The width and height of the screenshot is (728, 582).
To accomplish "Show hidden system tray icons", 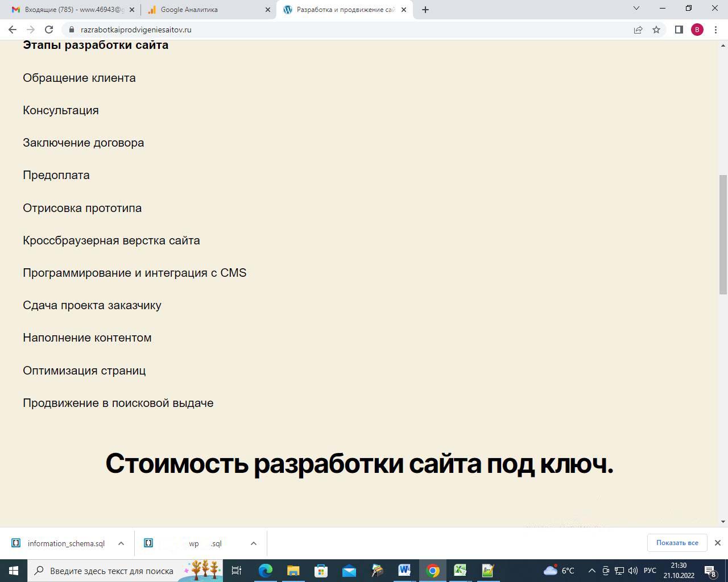I will 591,571.
